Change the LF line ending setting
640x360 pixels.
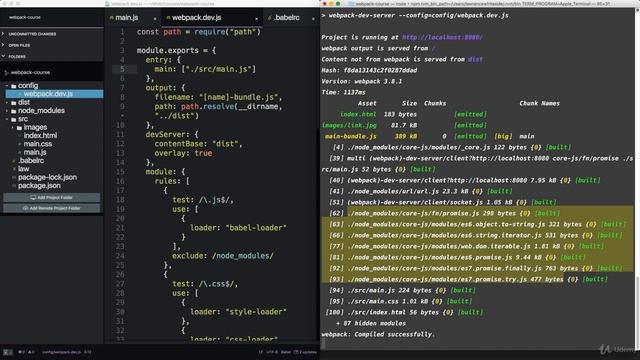pyautogui.click(x=260, y=352)
